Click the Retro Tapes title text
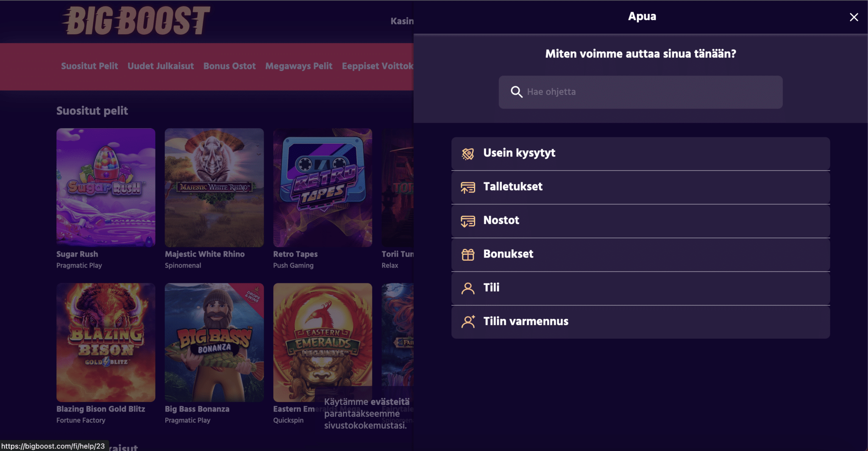Screen dimensions: 868x451 coord(295,254)
